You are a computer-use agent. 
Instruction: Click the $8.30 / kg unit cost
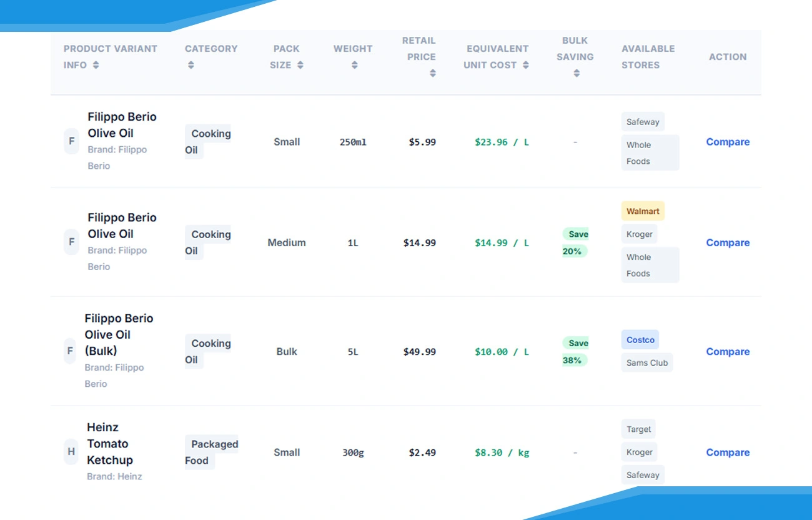[x=502, y=452]
